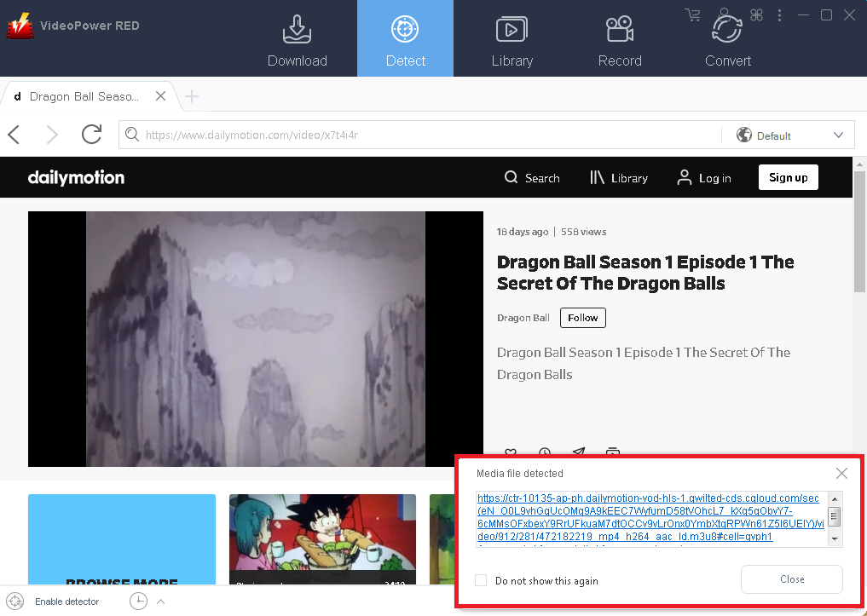
Task: Open dailymotion Library link
Action: click(x=619, y=178)
